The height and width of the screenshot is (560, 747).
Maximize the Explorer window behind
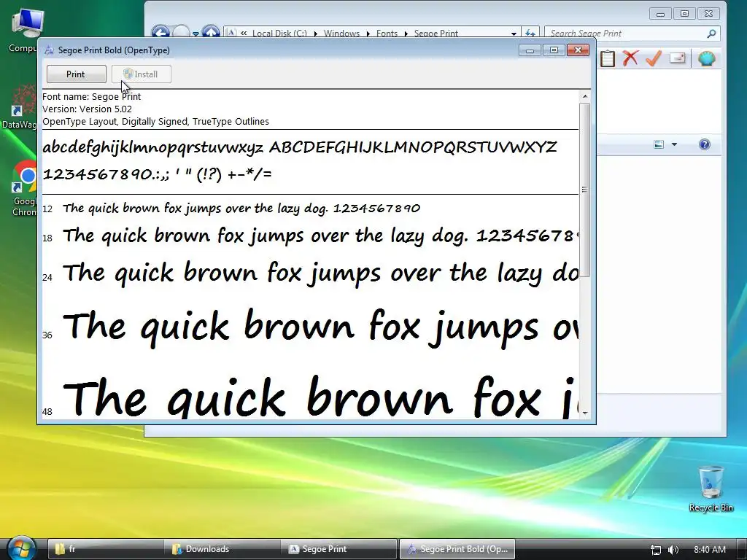click(x=684, y=13)
